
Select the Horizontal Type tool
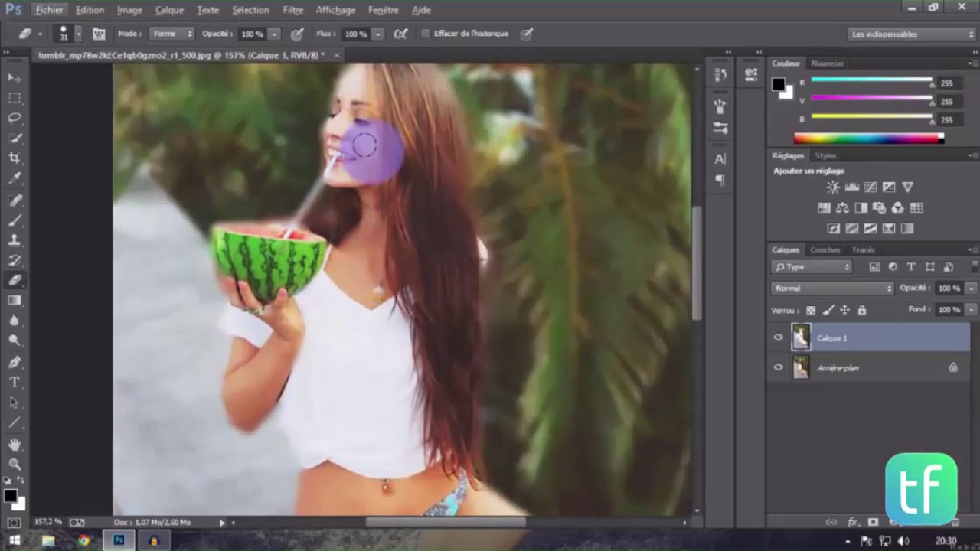15,382
